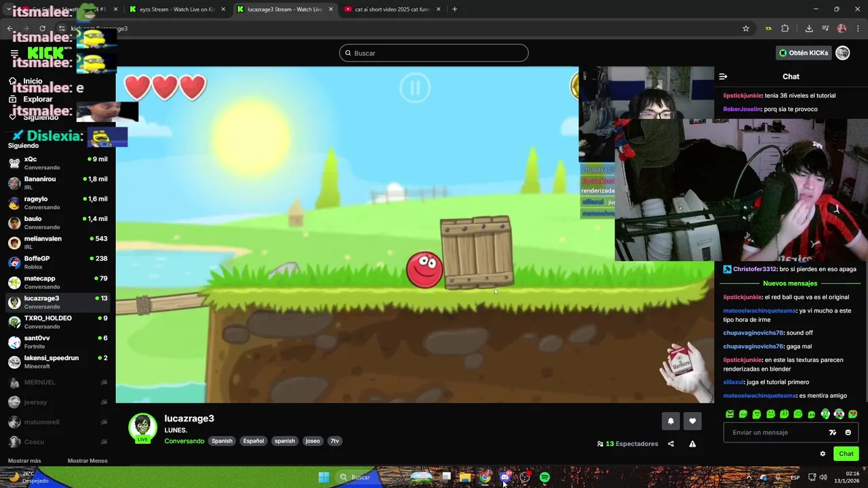
Task: Show hidden system tray icons
Action: pos(749,477)
